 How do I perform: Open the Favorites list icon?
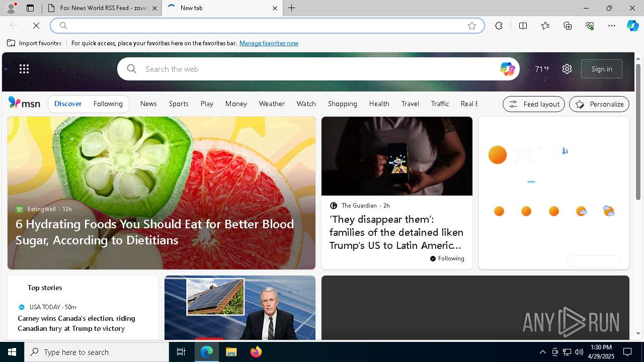[x=545, y=26]
